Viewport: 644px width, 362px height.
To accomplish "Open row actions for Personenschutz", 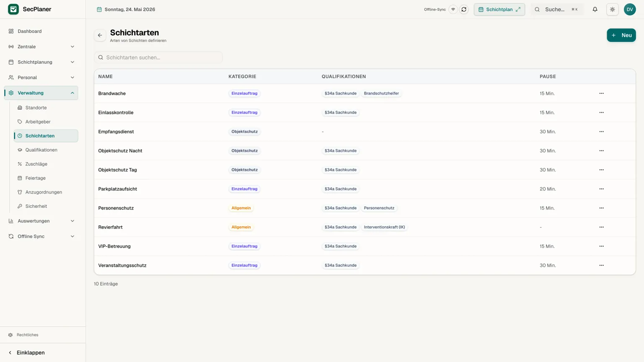I will [601, 208].
